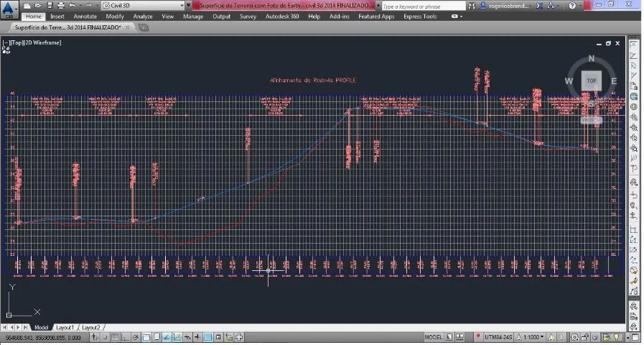
Task: Click the new drawing tab button
Action: [144, 27]
